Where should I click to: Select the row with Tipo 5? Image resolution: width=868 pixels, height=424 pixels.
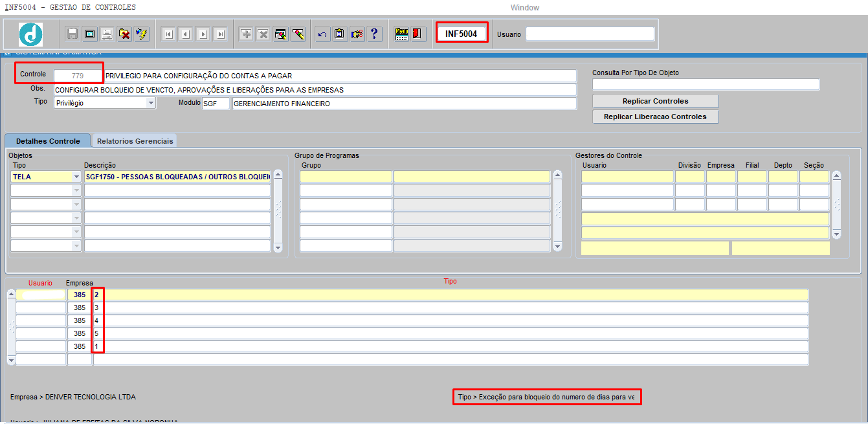[451, 333]
